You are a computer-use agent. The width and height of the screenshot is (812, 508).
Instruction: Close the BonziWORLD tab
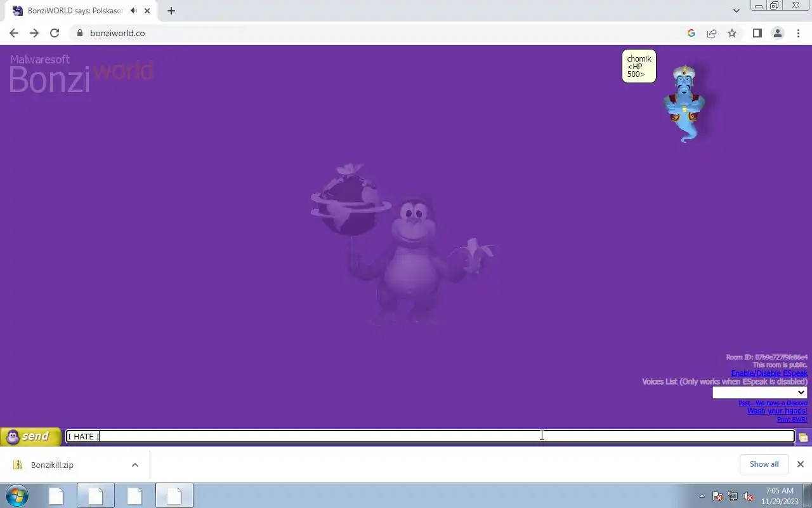(147, 11)
